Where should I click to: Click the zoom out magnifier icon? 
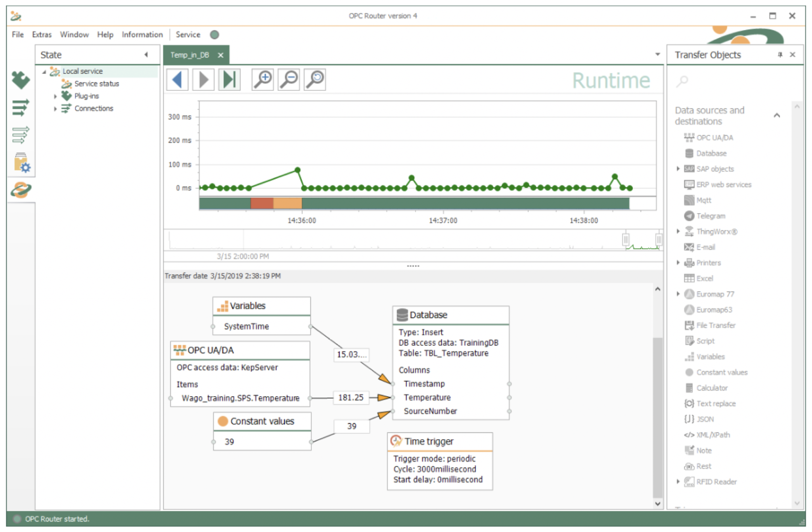289,80
